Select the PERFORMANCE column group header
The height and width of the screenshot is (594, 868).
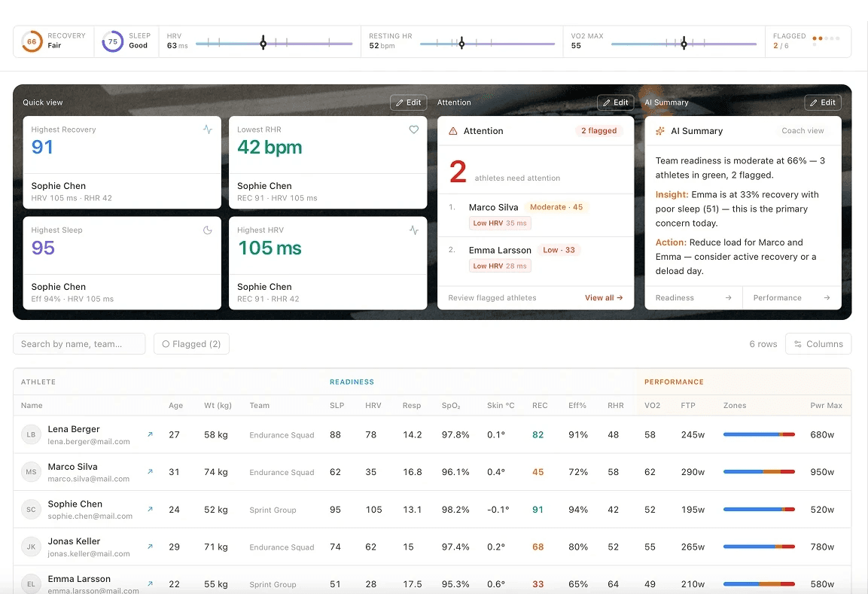[x=674, y=382]
